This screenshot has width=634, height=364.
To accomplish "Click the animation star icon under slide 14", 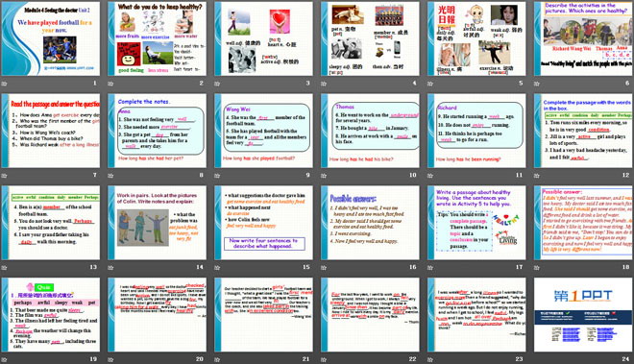I will [x=110, y=268].
